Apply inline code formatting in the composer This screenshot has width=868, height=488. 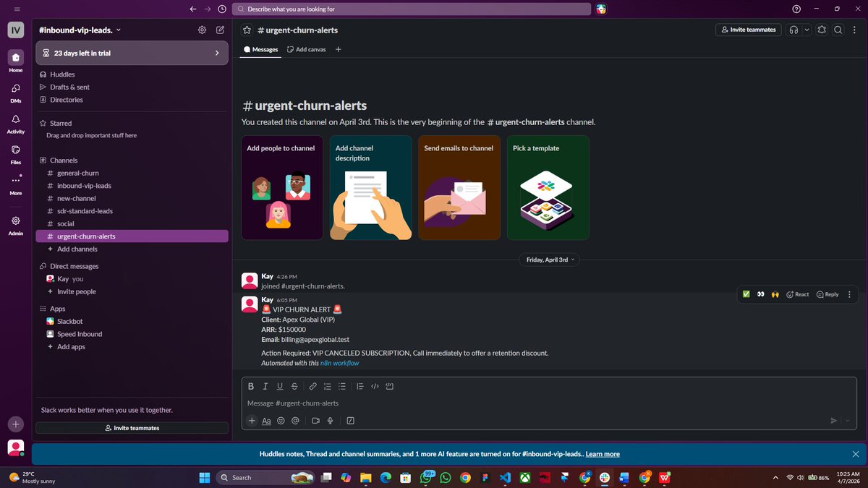(375, 386)
